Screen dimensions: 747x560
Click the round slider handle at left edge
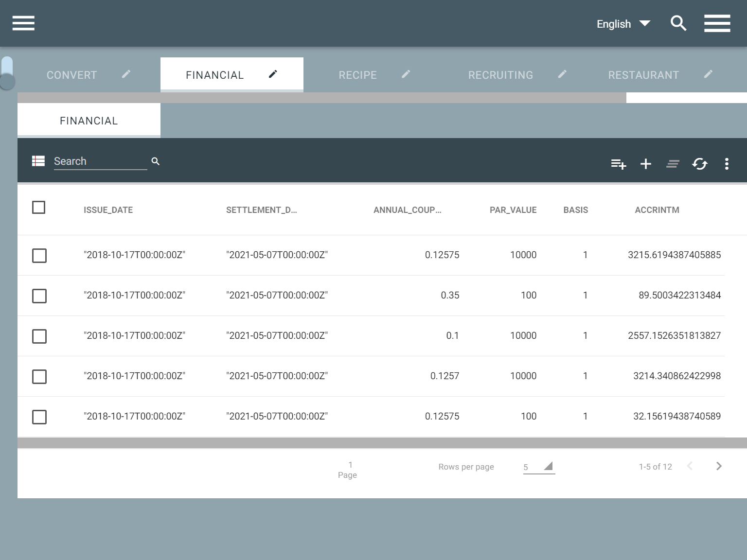7,81
